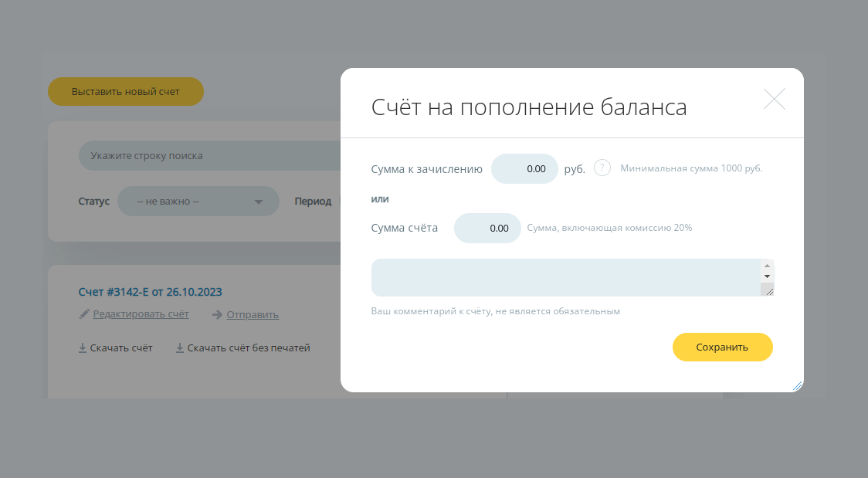The image size is (868, 478).
Task: Close the balance top-up invoice dialog
Action: (774, 99)
